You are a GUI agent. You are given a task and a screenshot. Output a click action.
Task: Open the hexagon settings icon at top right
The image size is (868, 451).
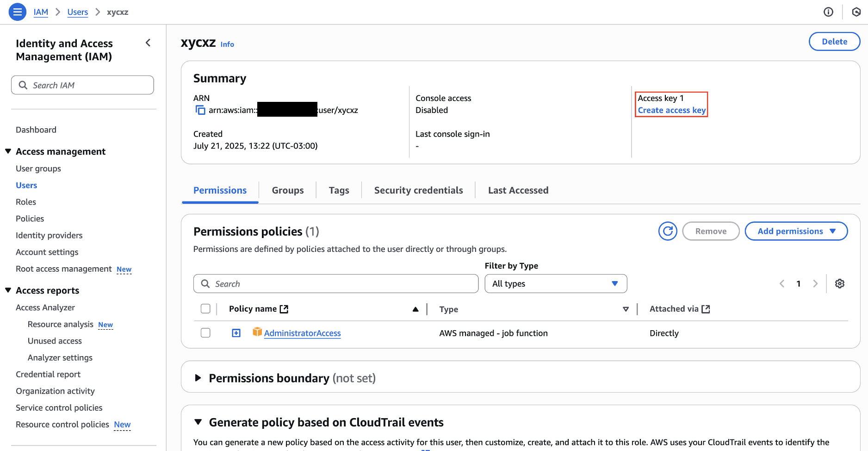(856, 12)
